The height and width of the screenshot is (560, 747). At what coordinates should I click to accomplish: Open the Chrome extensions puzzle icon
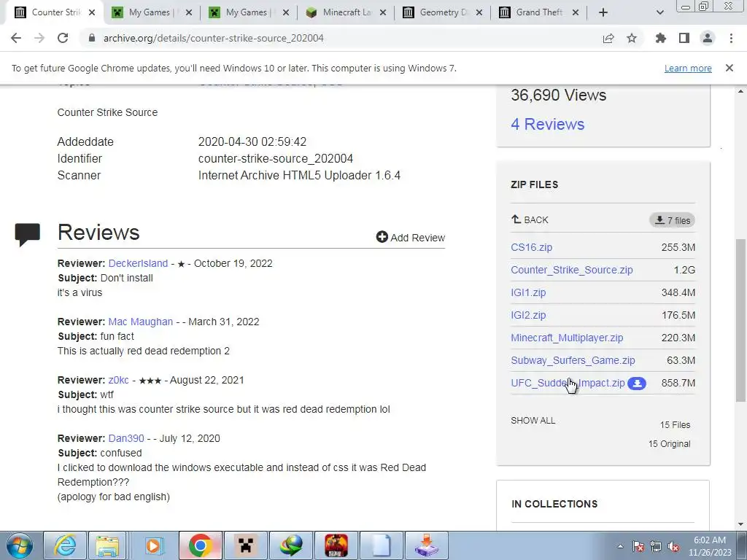[x=661, y=38]
